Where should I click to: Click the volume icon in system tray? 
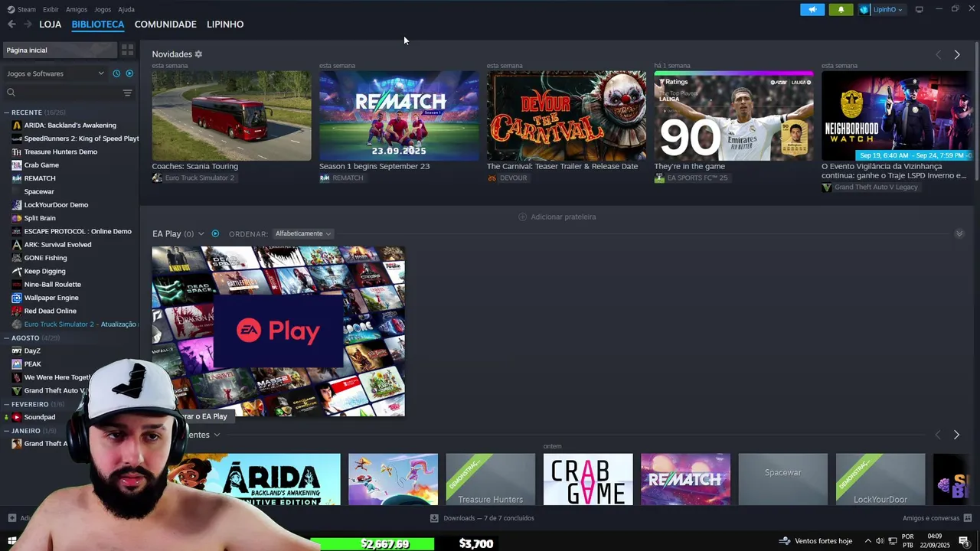pyautogui.click(x=880, y=542)
